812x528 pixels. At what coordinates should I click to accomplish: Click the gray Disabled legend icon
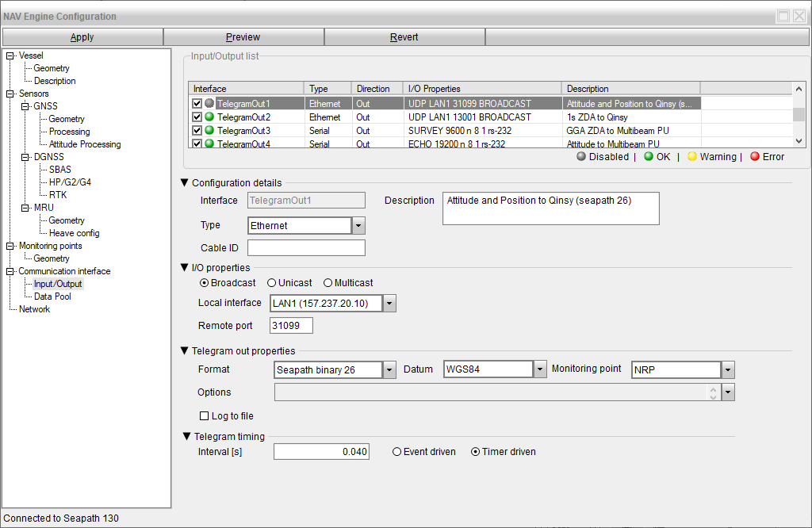click(581, 157)
